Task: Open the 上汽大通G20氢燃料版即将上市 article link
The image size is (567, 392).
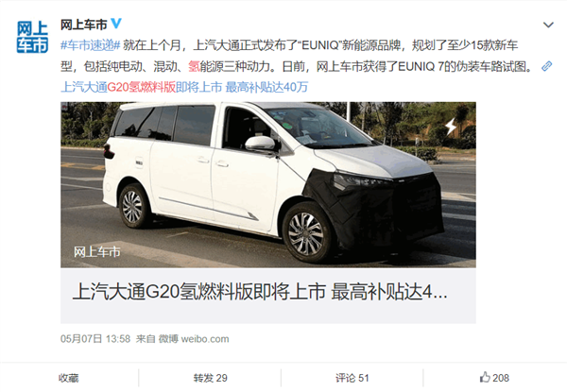Action: pos(184,87)
